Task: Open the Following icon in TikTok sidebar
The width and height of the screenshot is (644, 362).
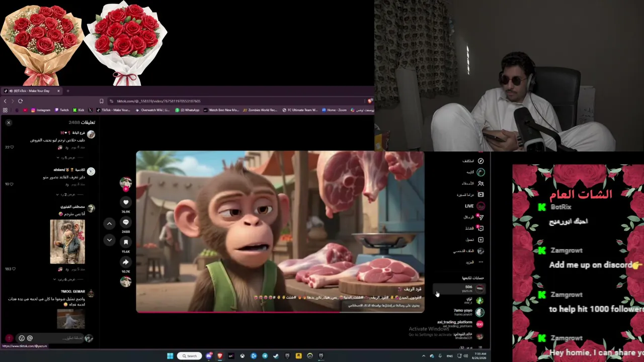Action: [480, 172]
